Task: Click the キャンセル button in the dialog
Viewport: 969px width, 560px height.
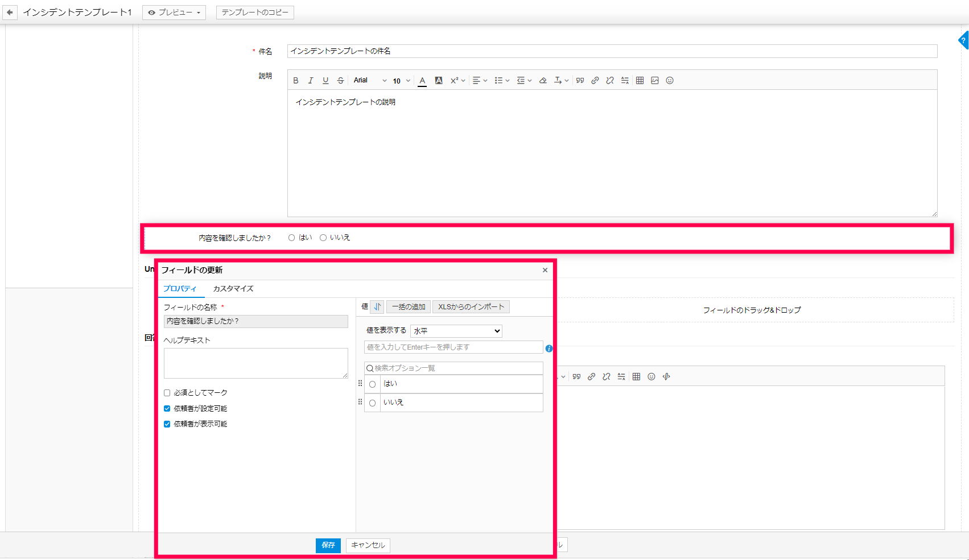Action: (x=368, y=545)
